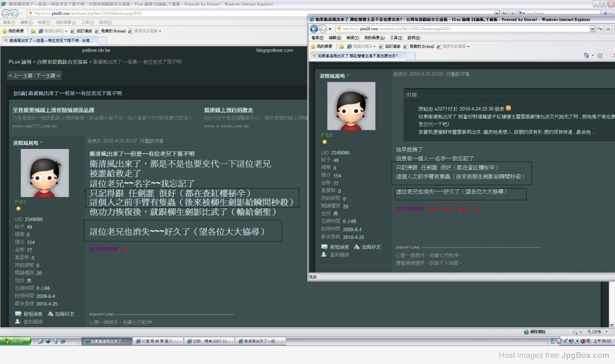Expand the address bar dropdown in the right window
The height and width of the screenshot is (364, 615).
point(592,28)
